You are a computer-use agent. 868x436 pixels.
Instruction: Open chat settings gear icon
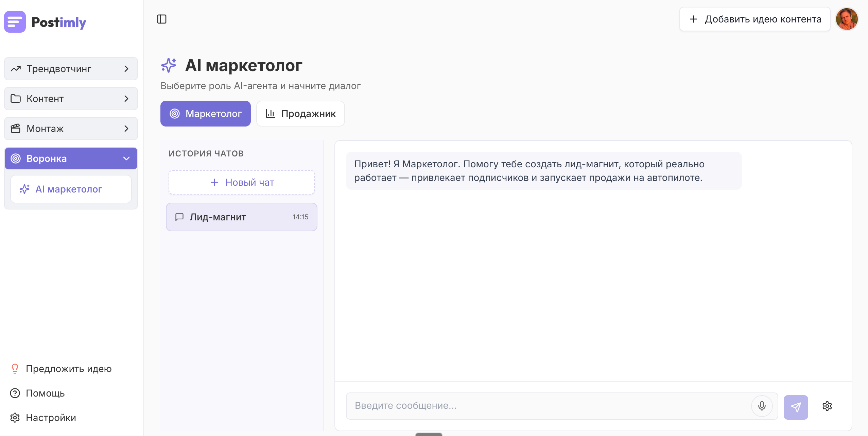coord(827,406)
